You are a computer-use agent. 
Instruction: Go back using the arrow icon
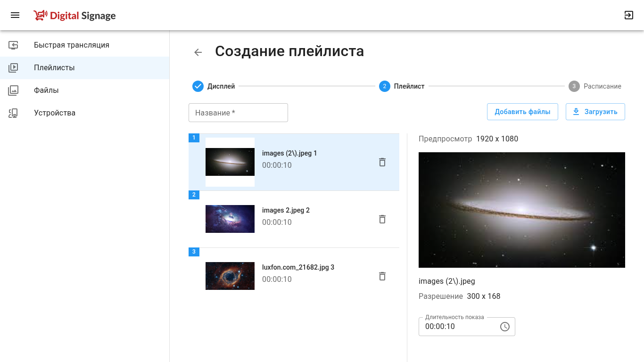coord(198,52)
